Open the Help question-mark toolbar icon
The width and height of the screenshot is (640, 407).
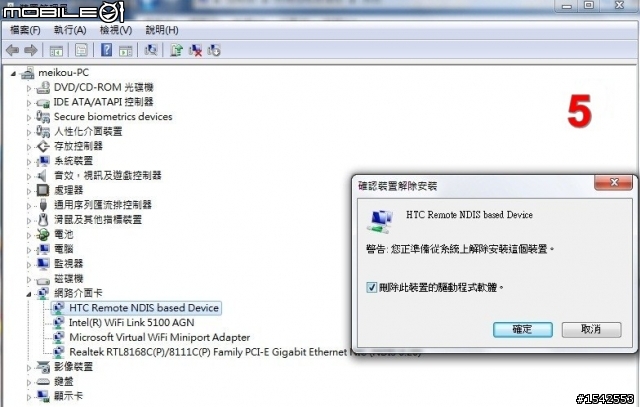(106, 50)
